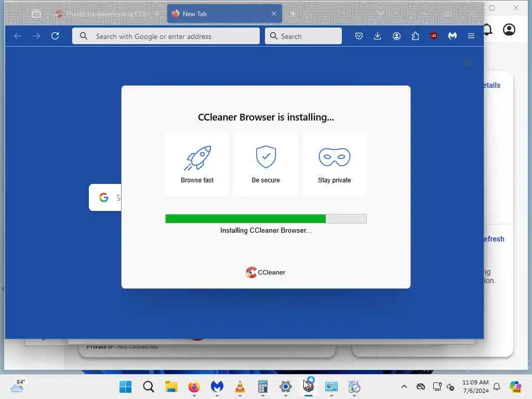Open the taskbar notification bell
The image size is (532, 399).
(x=497, y=387)
